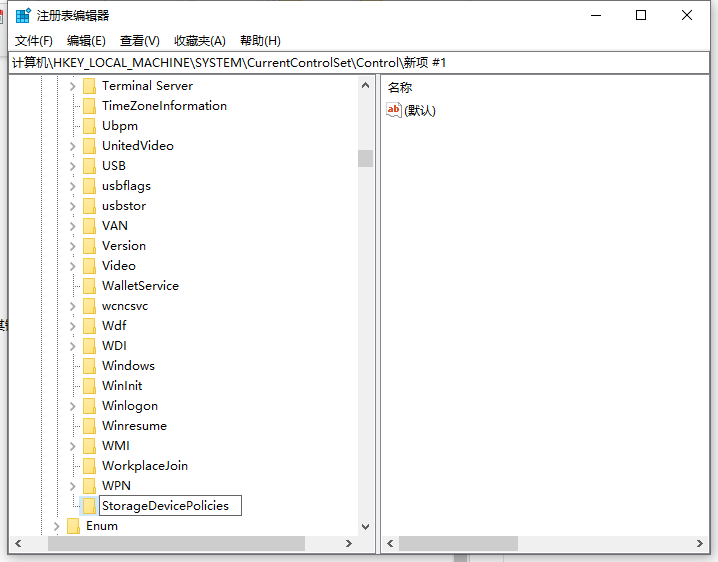Screen dimensions: 718x562
Task: Expand the Enum key chevron
Action: pos(56,526)
